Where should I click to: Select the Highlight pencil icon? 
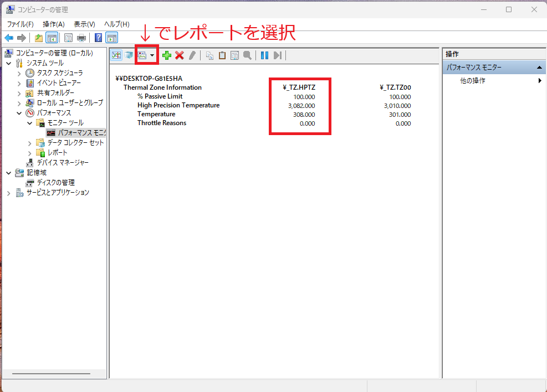click(x=192, y=55)
